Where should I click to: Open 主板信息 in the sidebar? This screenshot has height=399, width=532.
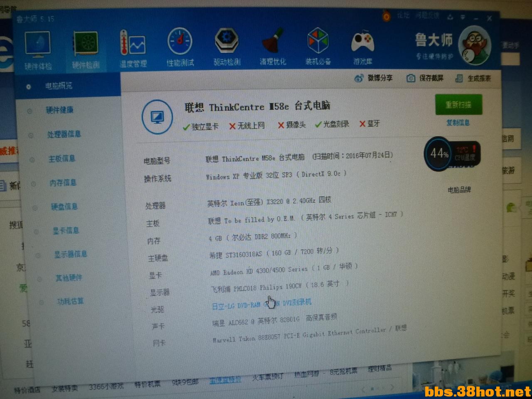(62, 158)
